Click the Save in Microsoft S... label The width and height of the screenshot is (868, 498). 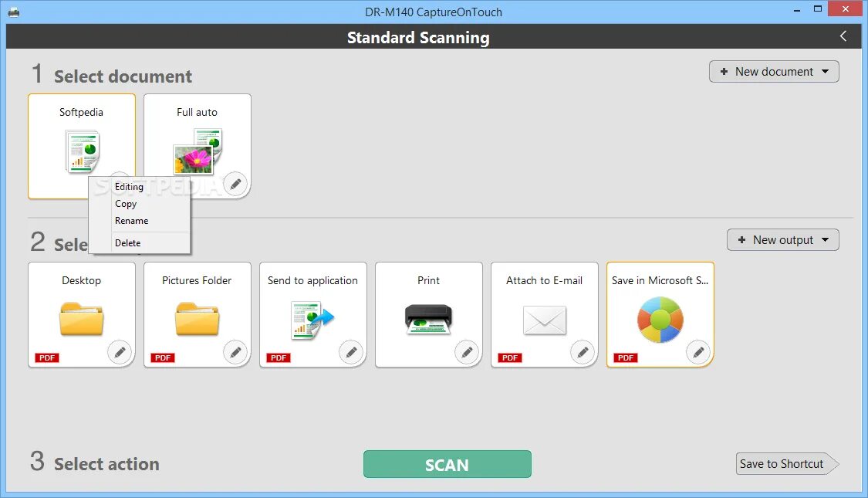(660, 280)
